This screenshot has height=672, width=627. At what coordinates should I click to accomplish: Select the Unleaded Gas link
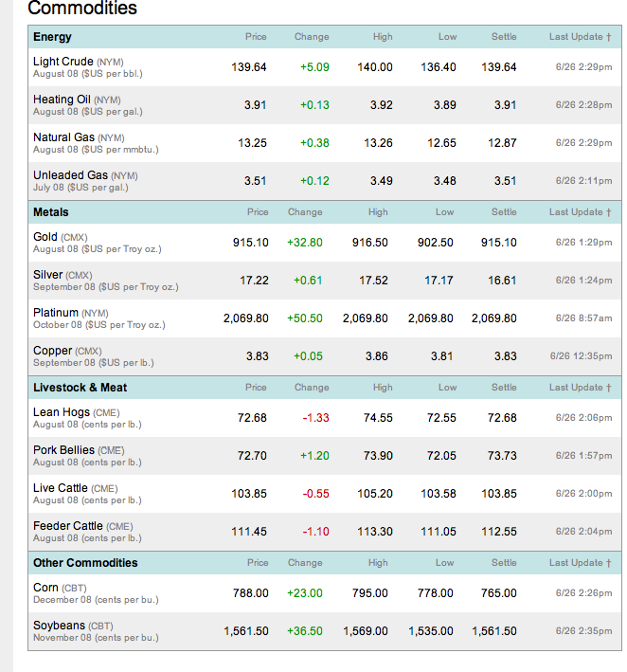(70, 175)
